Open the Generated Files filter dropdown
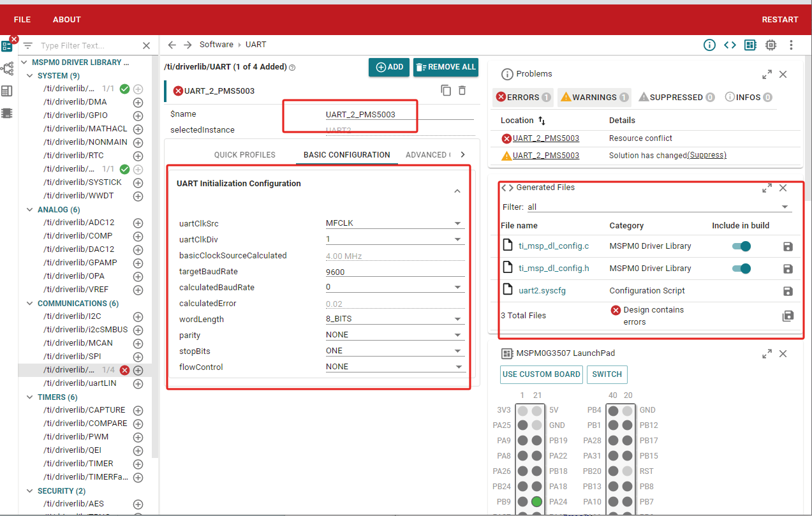 659,207
